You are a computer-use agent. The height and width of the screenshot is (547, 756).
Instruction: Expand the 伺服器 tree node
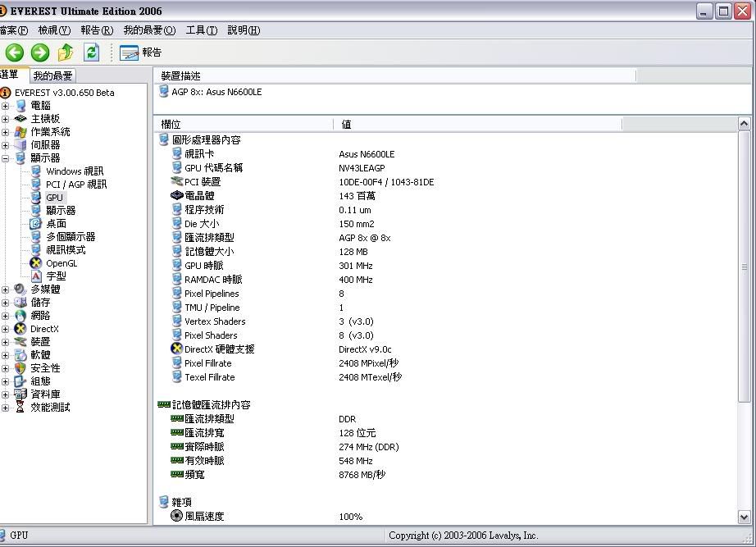5,144
